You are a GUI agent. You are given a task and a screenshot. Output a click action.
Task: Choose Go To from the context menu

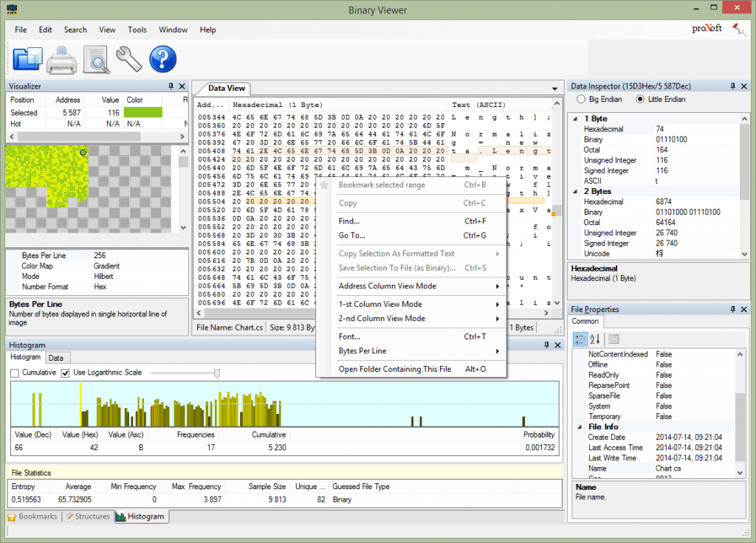350,236
